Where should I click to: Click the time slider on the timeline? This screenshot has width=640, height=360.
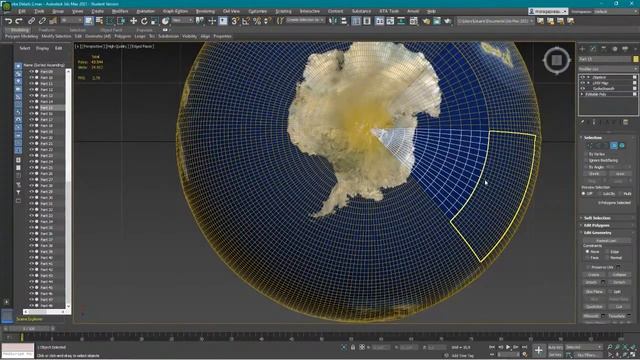pyautogui.click(x=29, y=328)
